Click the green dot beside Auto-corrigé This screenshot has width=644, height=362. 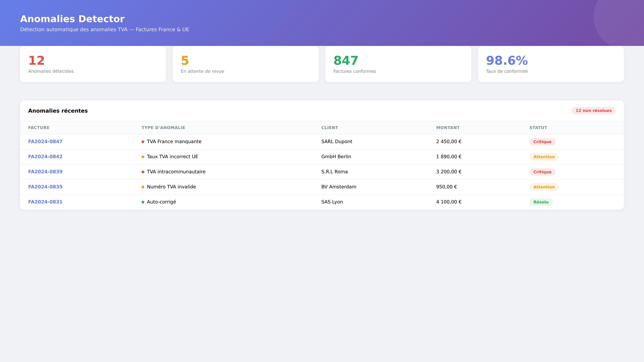tap(143, 202)
